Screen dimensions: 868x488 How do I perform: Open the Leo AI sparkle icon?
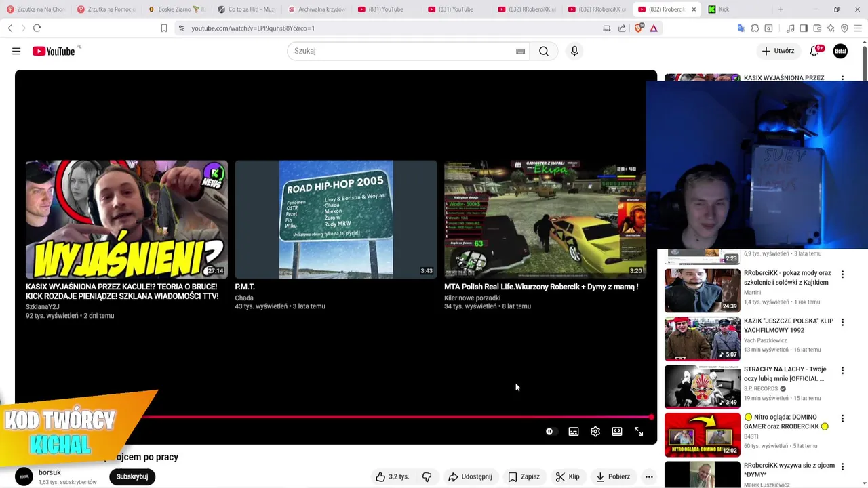click(x=831, y=28)
